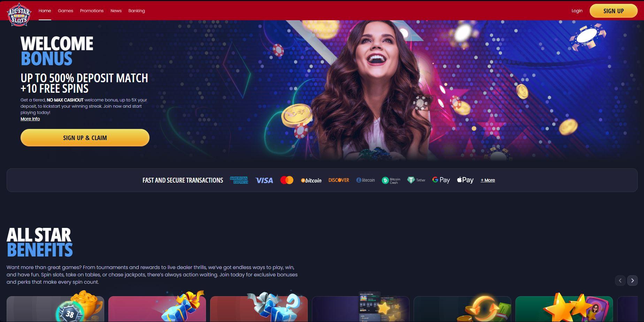Click the + More payment methods link
The width and height of the screenshot is (644, 322).
pyautogui.click(x=488, y=180)
